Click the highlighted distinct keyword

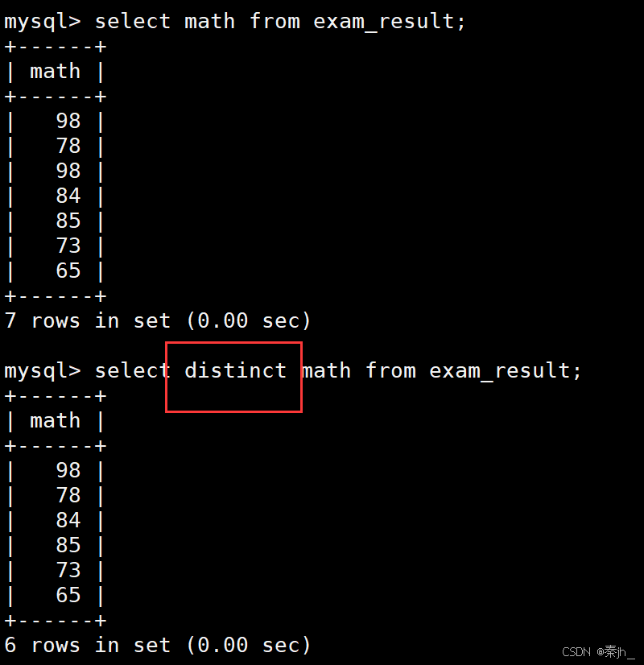click(x=235, y=370)
